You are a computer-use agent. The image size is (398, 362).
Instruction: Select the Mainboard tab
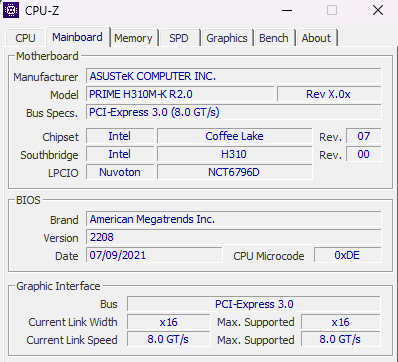77,37
